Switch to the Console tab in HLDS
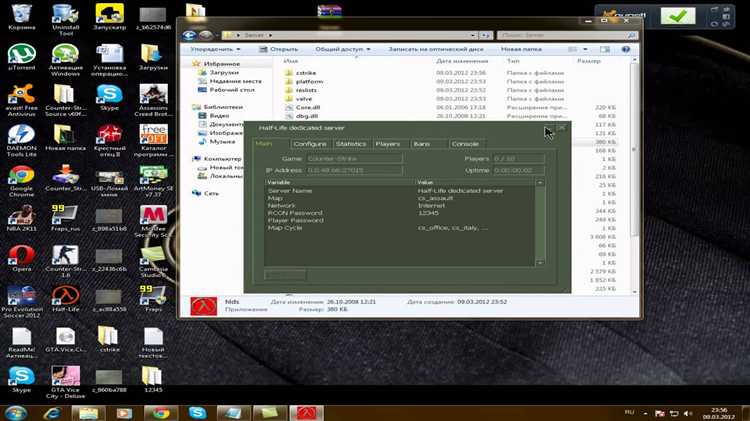 point(465,144)
